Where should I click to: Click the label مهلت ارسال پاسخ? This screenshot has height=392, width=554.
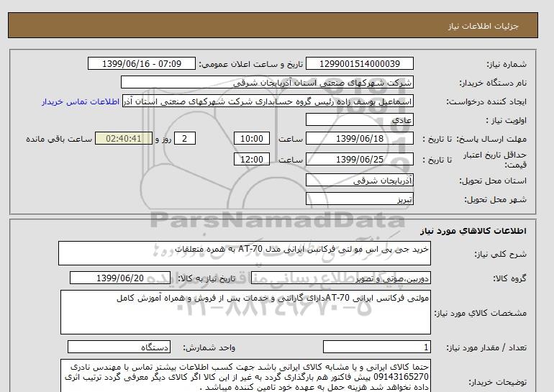pyautogui.click(x=491, y=139)
